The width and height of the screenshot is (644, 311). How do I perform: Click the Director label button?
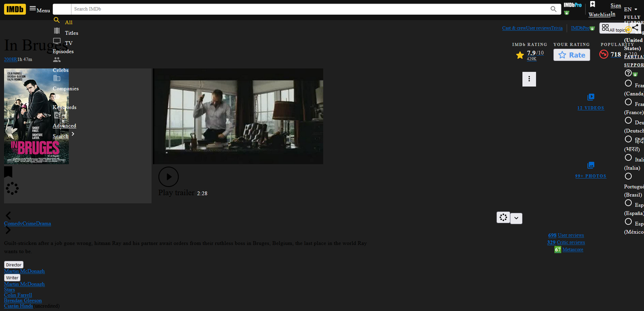pos(14,265)
